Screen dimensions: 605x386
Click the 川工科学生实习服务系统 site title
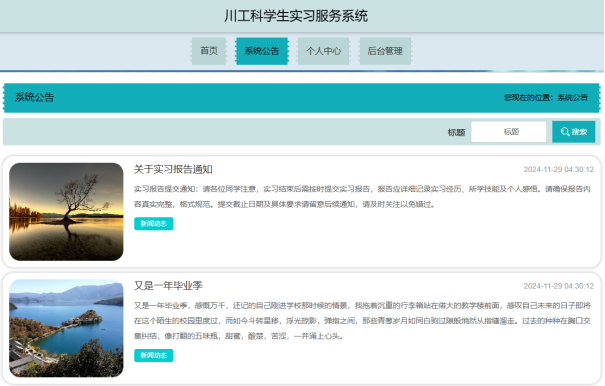point(296,16)
